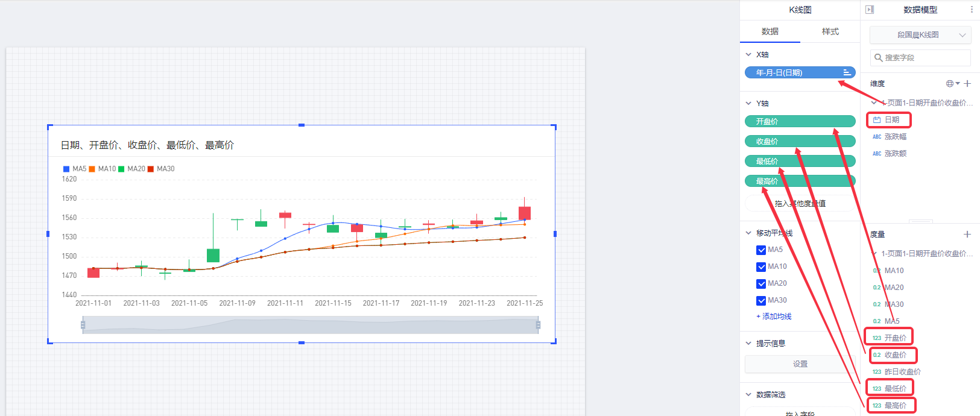Collapse the X轴 section
980x416 pixels.
point(748,55)
